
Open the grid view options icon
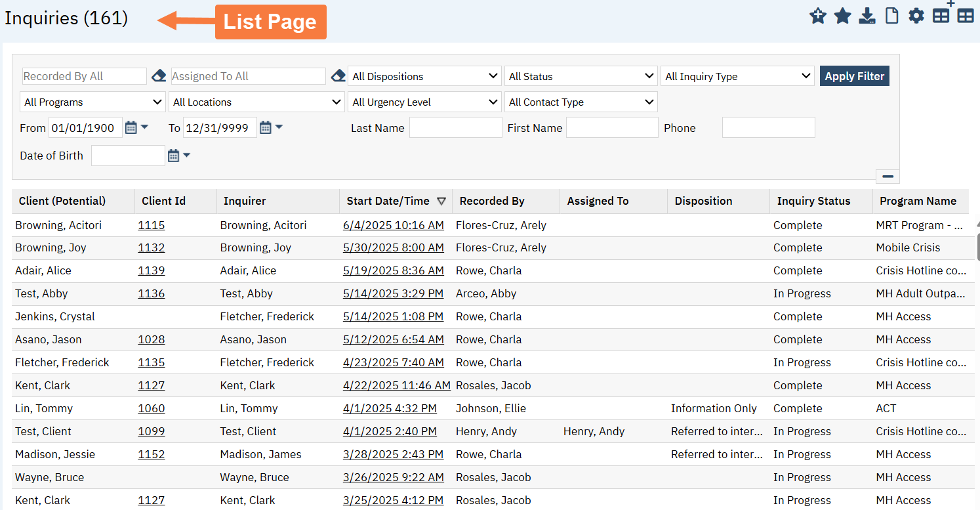point(964,15)
